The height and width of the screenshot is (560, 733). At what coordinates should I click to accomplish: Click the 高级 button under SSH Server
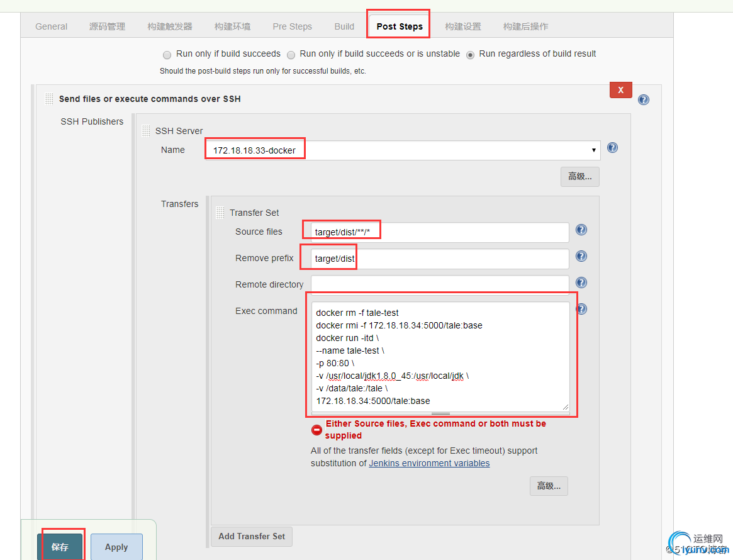579,177
